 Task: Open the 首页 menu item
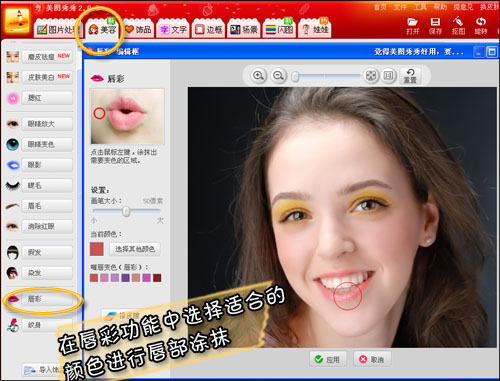380,7
